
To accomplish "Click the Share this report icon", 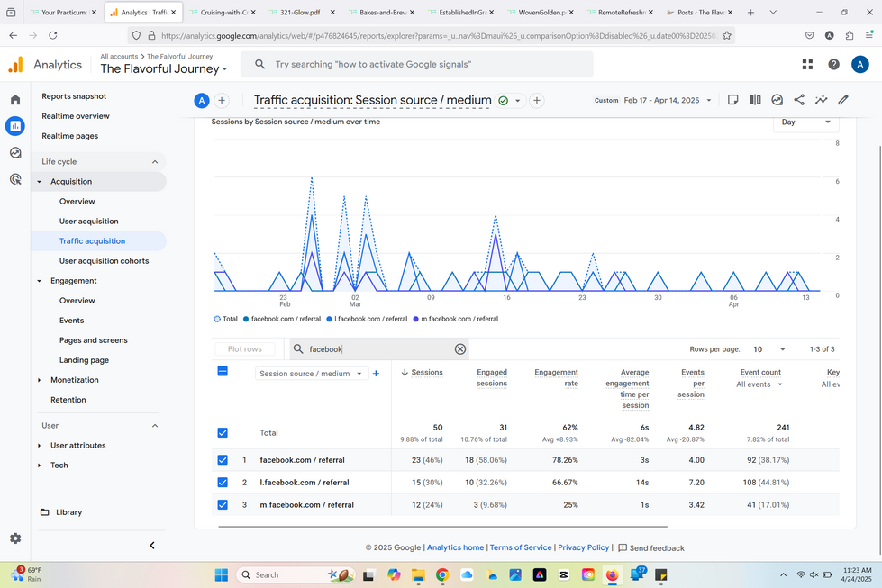I will click(799, 100).
